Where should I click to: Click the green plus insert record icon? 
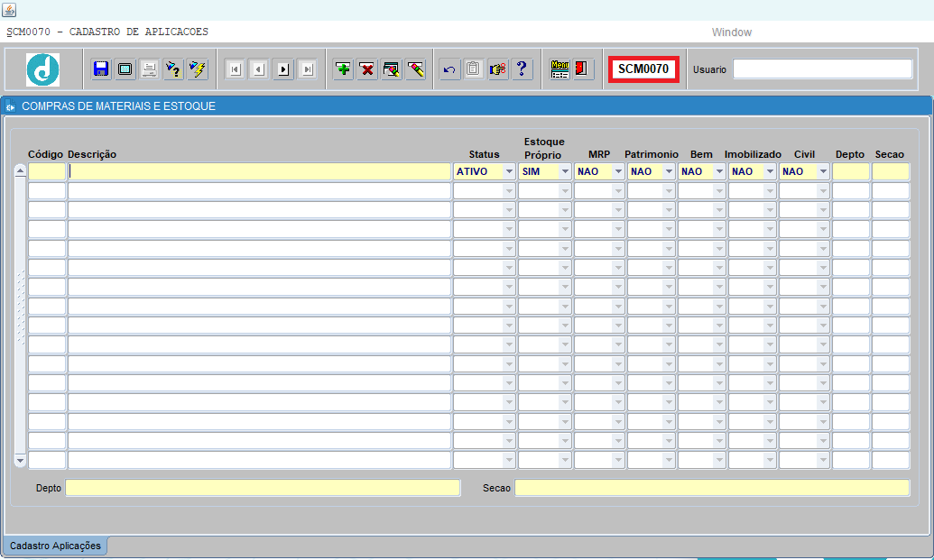(x=343, y=69)
